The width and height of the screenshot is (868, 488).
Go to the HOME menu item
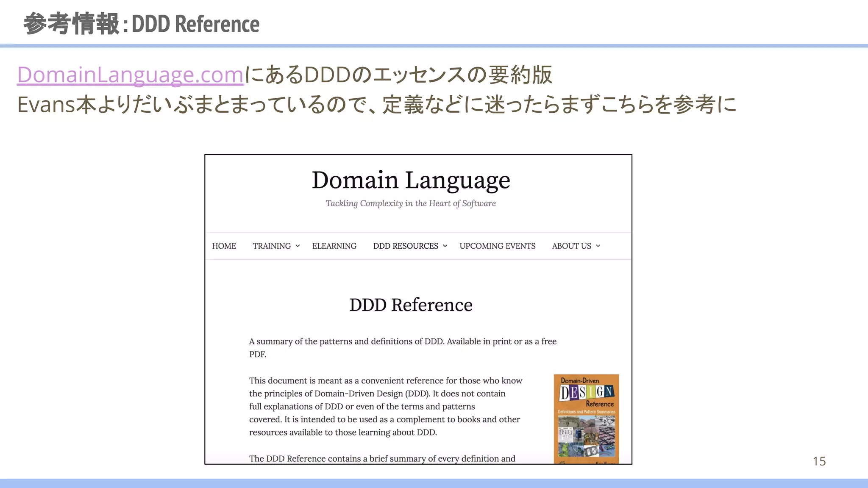(224, 246)
